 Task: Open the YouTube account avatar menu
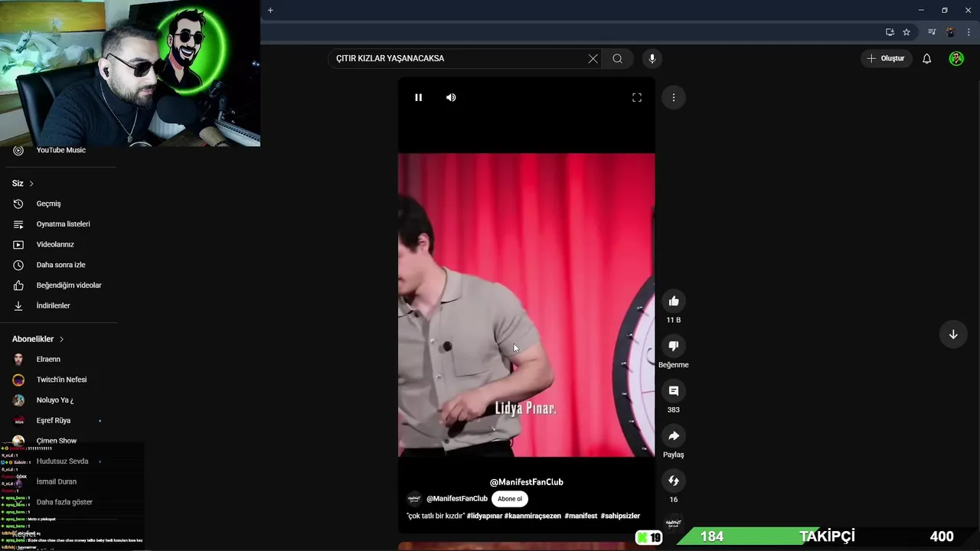pyautogui.click(x=956, y=58)
